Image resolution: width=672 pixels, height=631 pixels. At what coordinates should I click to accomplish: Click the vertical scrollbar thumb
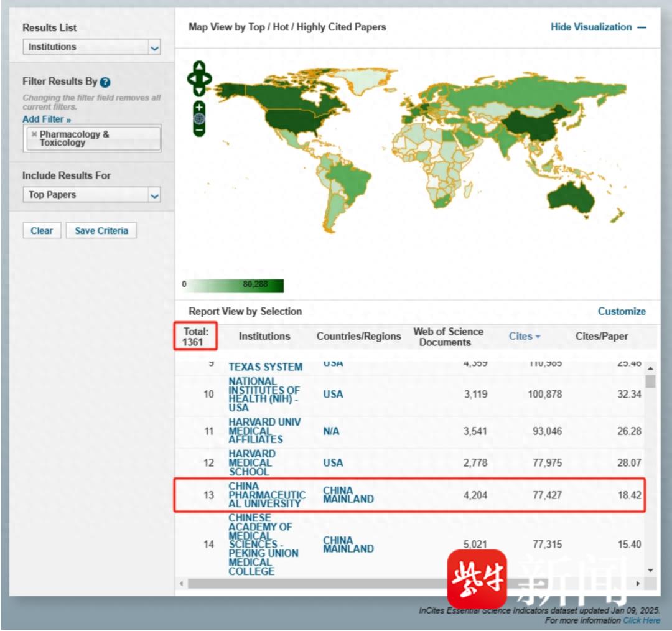click(x=651, y=381)
